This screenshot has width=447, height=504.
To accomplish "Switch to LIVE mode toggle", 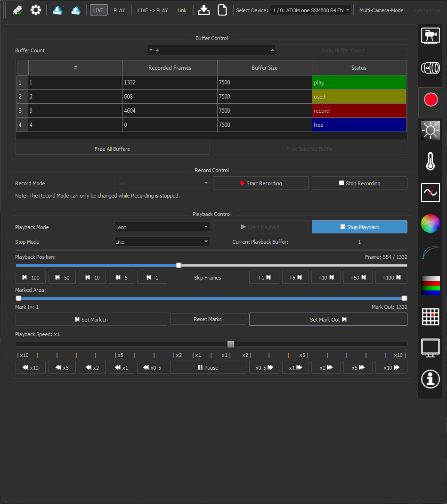I will tap(99, 10).
